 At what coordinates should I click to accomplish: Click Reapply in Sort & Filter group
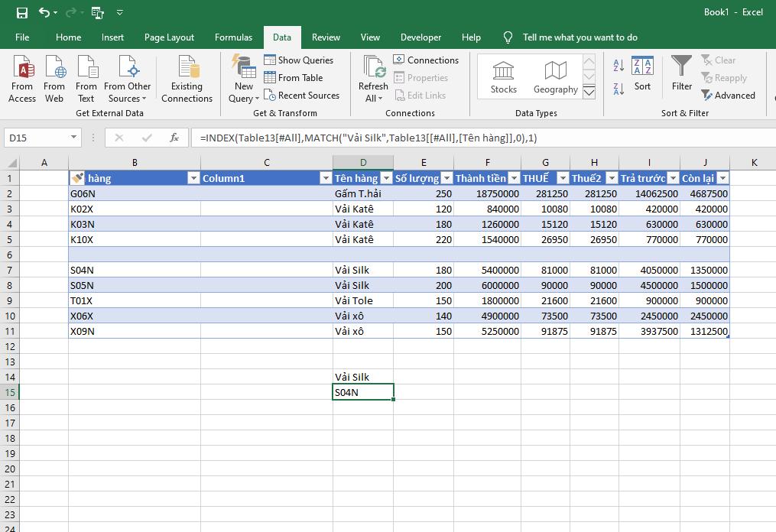[724, 77]
